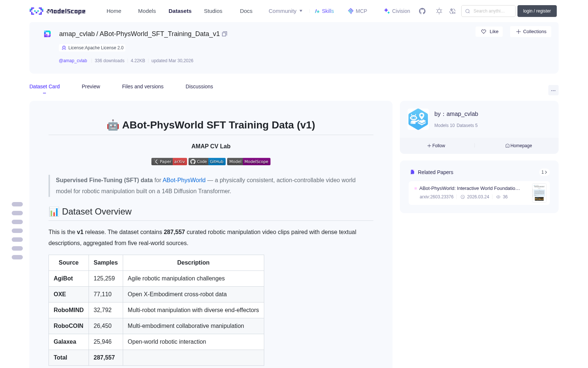
Task: Jump to last outline section marker
Action: [x=17, y=257]
